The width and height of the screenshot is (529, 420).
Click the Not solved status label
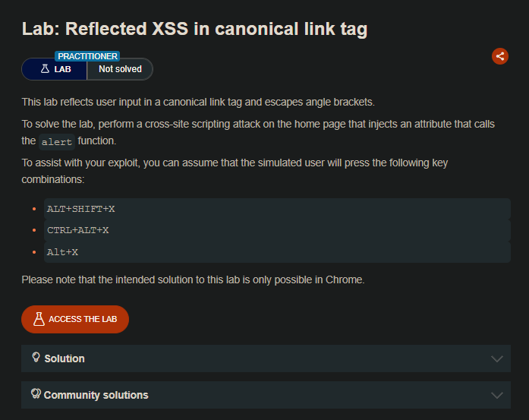pos(120,69)
